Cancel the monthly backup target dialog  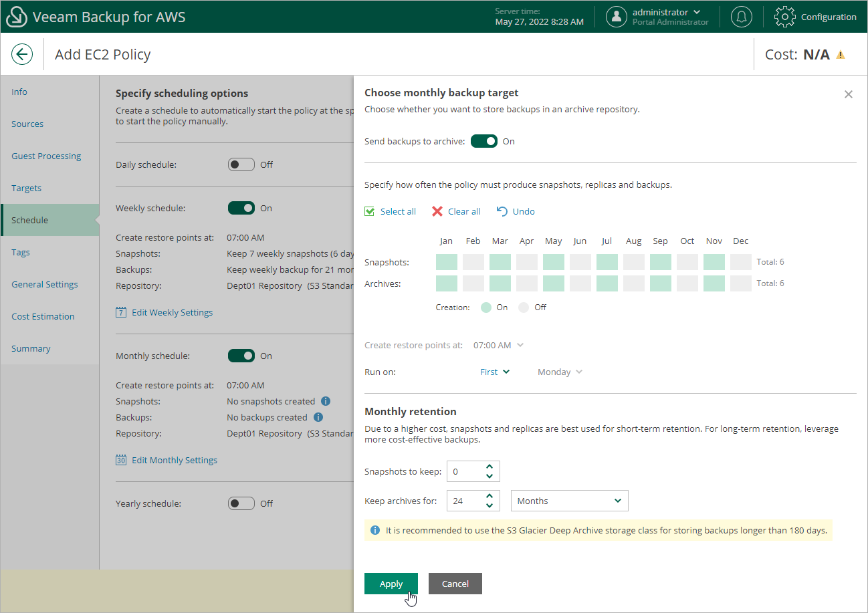coord(455,583)
